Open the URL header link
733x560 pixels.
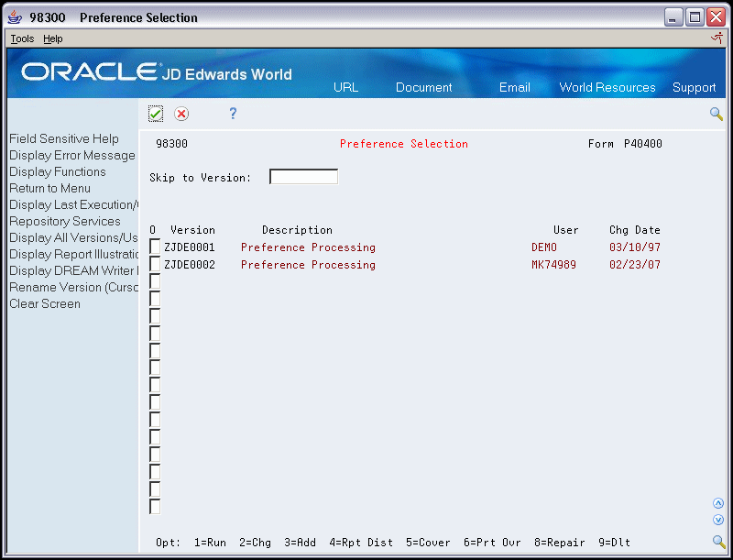pos(346,87)
